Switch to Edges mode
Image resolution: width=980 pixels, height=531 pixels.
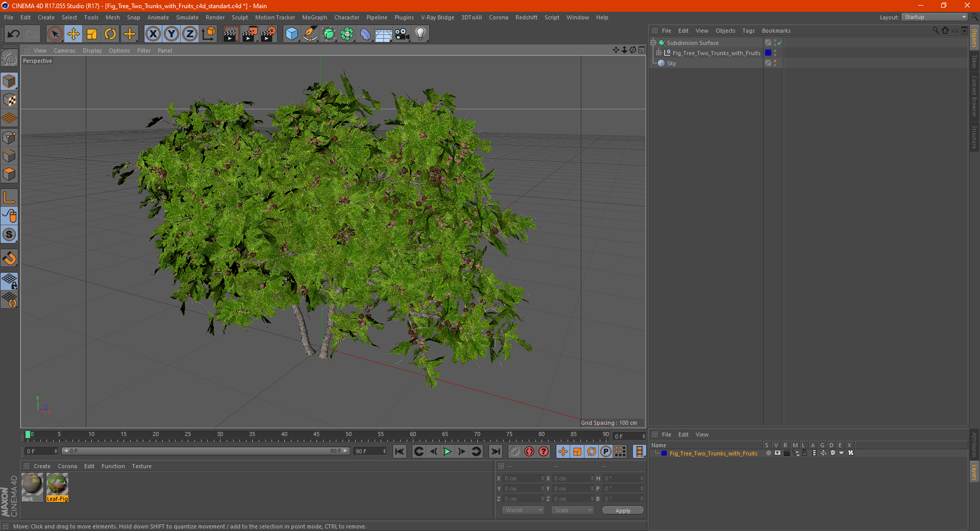[x=9, y=156]
